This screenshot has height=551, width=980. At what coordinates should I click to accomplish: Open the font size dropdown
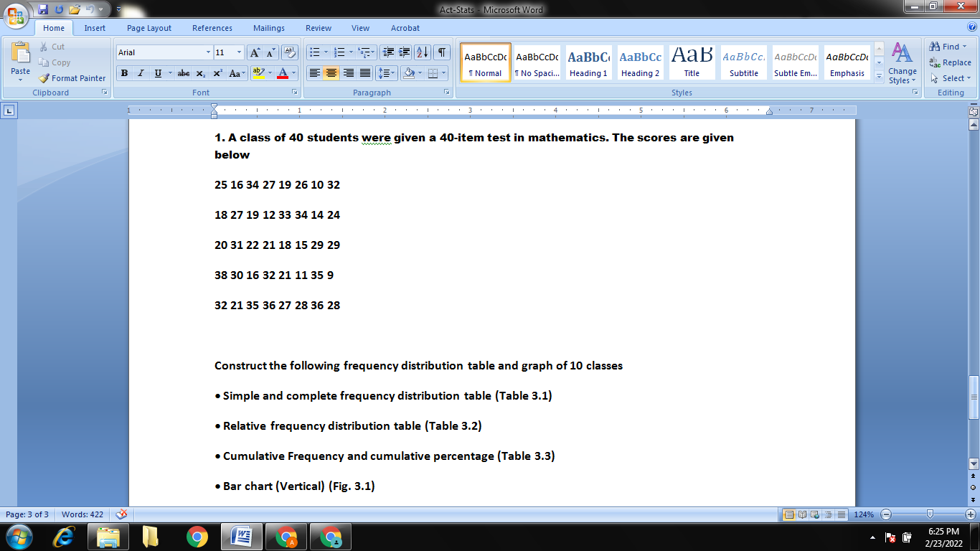[x=239, y=52]
